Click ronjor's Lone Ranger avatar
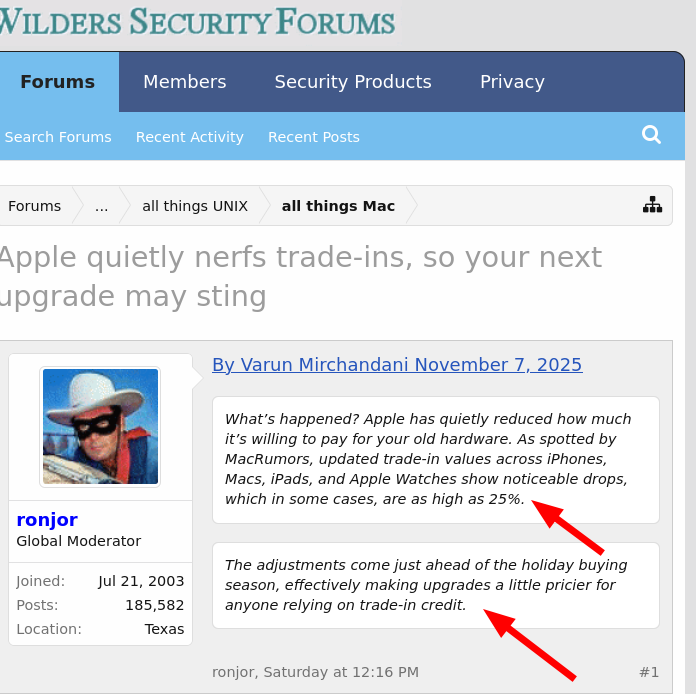Screen dimensions: 696x694 pyautogui.click(x=100, y=426)
